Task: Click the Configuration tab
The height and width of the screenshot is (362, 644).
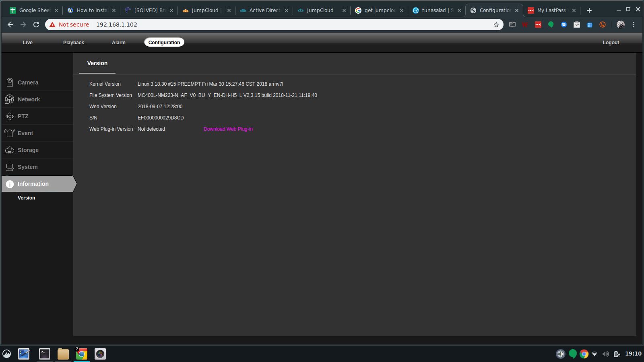Action: 164,43
